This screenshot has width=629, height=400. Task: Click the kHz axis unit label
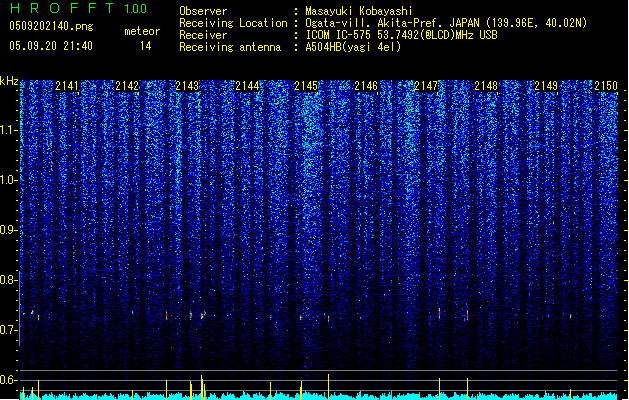(x=9, y=81)
